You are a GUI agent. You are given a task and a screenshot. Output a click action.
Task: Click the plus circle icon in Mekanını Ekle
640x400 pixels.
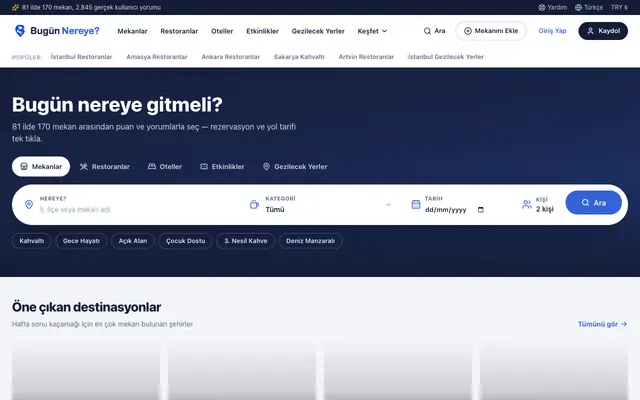point(468,31)
